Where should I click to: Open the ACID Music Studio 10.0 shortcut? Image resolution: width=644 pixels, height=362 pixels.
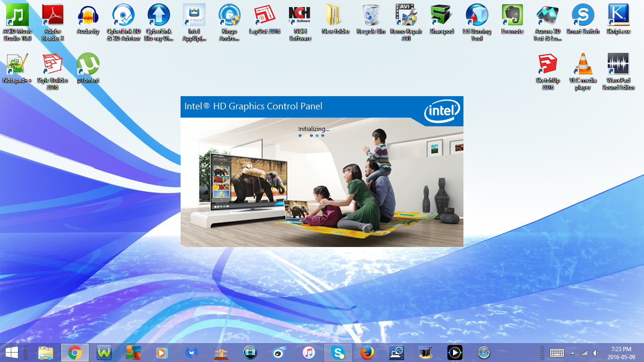pos(17,22)
